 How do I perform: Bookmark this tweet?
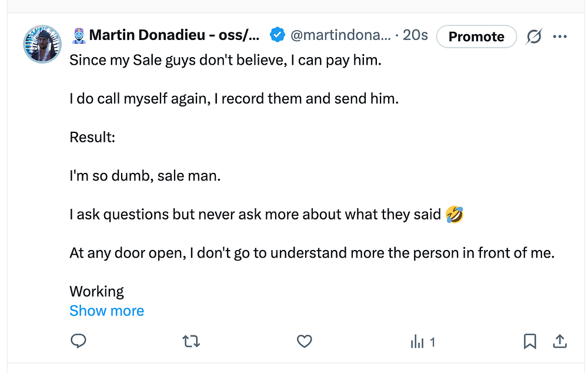(x=530, y=341)
